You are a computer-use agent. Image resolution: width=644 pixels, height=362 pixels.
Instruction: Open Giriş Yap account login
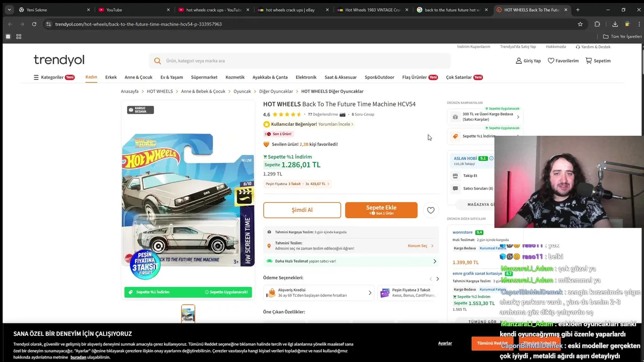tap(528, 61)
